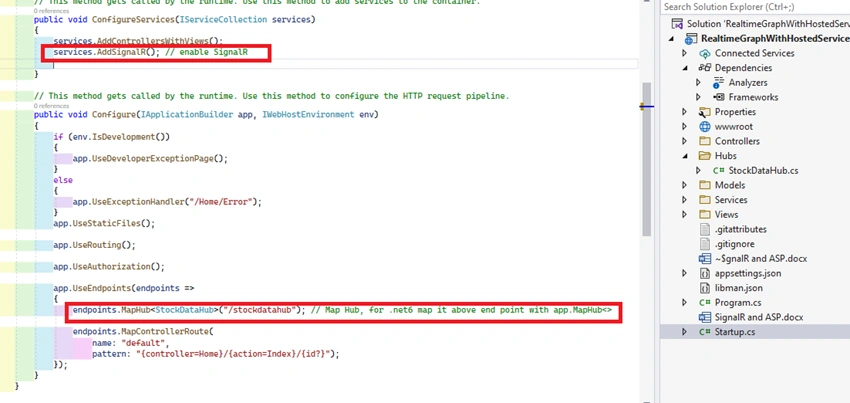Viewport: 850px width, 403px height.
Task: Click the appsettings.json file icon
Action: tap(705, 273)
